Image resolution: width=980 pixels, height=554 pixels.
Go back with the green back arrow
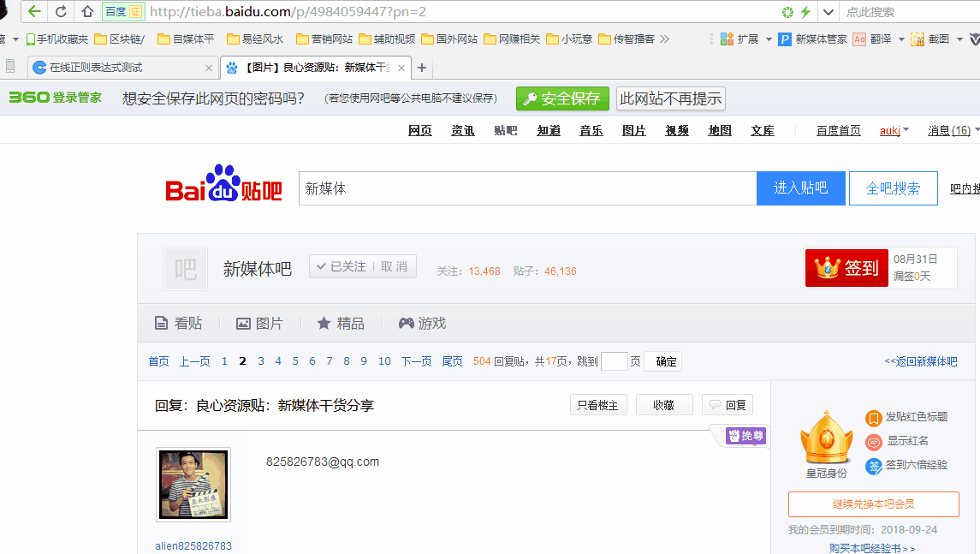[34, 11]
